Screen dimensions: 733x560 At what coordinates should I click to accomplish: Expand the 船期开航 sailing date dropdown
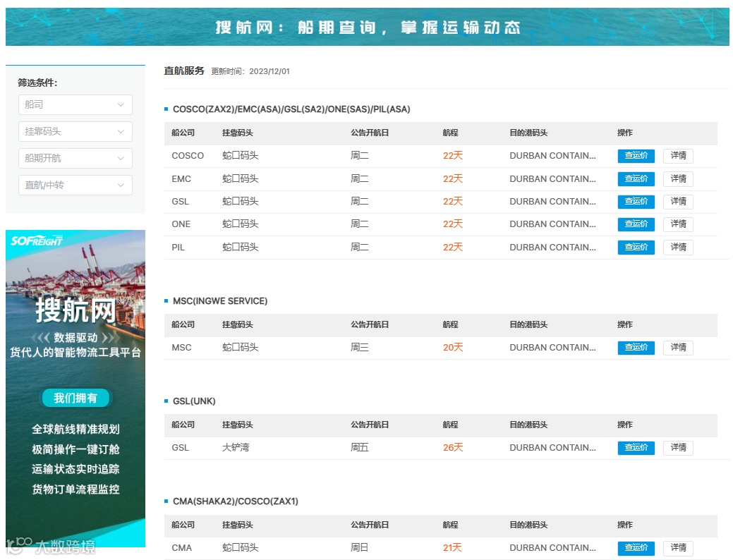click(75, 158)
